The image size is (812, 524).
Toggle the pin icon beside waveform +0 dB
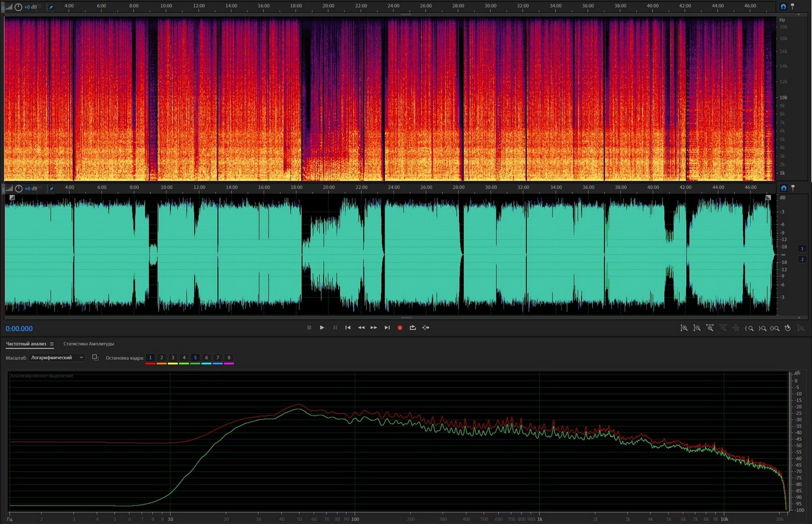[51, 188]
